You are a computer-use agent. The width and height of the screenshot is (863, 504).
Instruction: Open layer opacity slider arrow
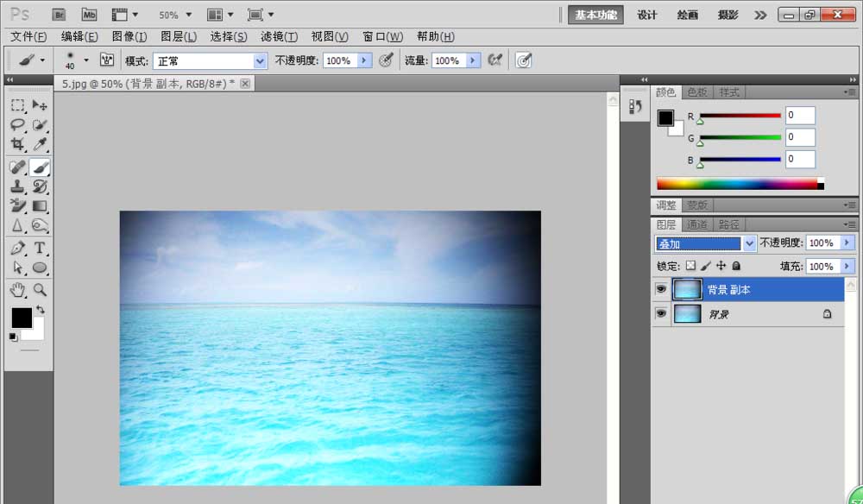click(x=847, y=243)
